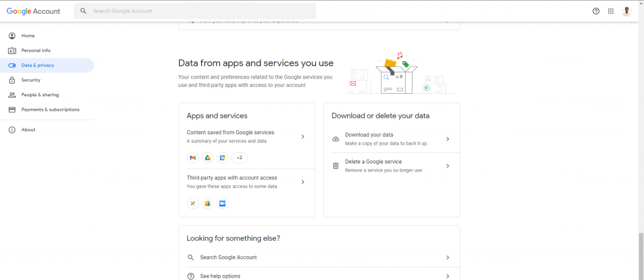Click the magnifier icon in the search bar
Image resolution: width=644 pixels, height=280 pixels.
(84, 11)
